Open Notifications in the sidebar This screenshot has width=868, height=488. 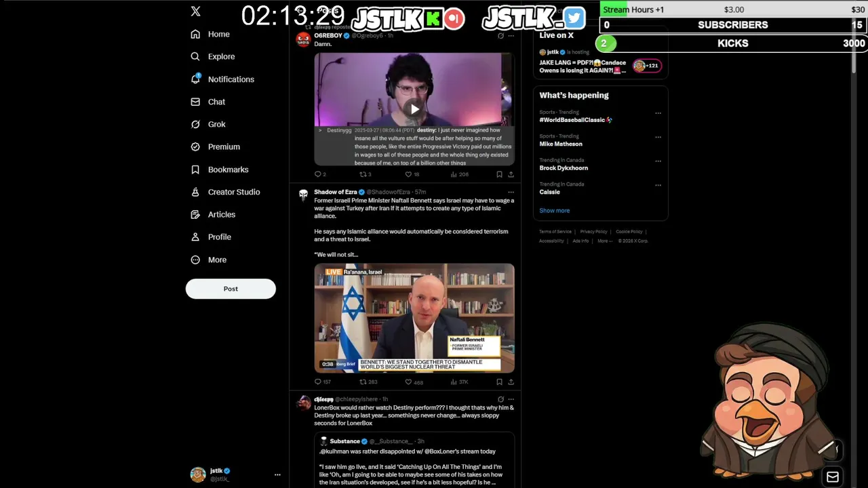point(222,79)
